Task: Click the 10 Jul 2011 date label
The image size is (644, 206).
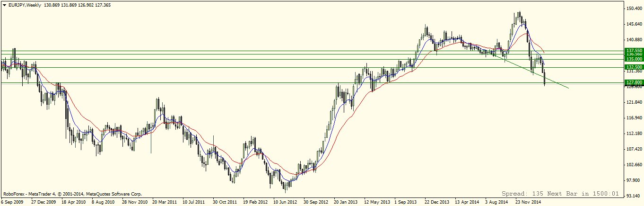Action: click(x=194, y=202)
